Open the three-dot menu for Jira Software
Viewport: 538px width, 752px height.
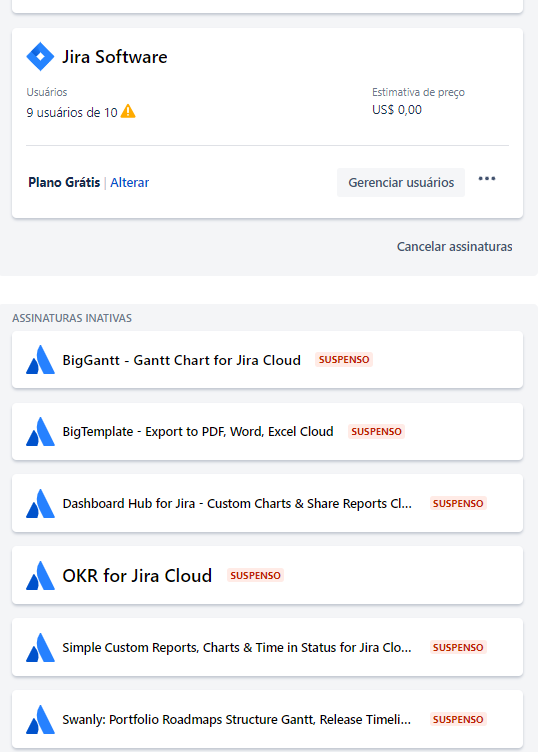pos(487,179)
